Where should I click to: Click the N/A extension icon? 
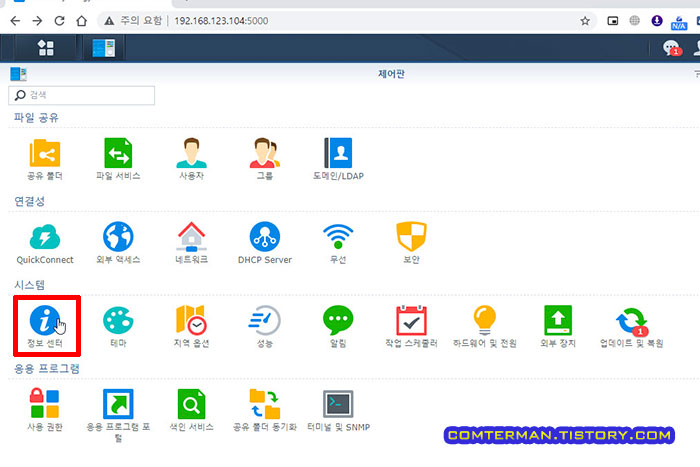click(x=679, y=22)
